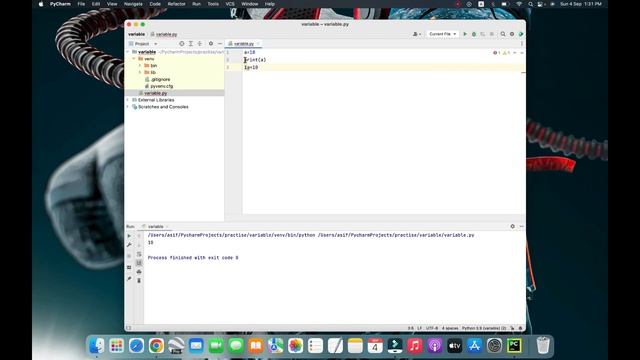Toggle soft-wrap icon in Run console
This screenshot has width=640, height=360.
139,254
